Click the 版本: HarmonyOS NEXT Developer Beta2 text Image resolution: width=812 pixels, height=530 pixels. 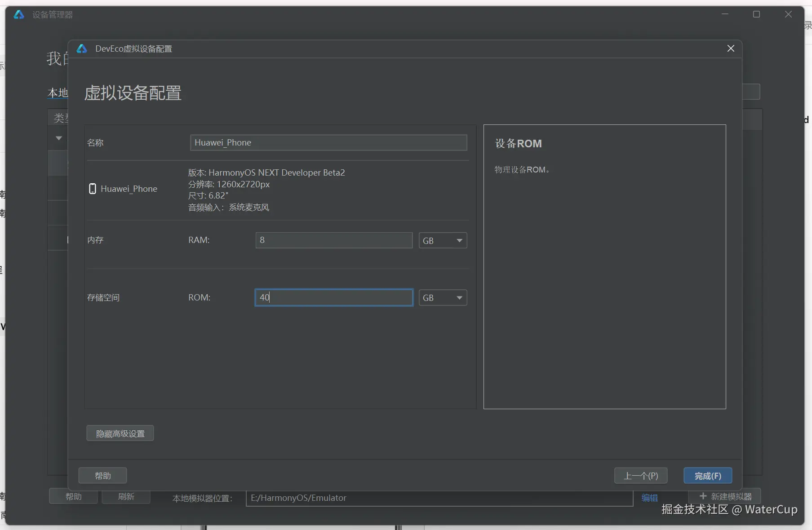[266, 172]
